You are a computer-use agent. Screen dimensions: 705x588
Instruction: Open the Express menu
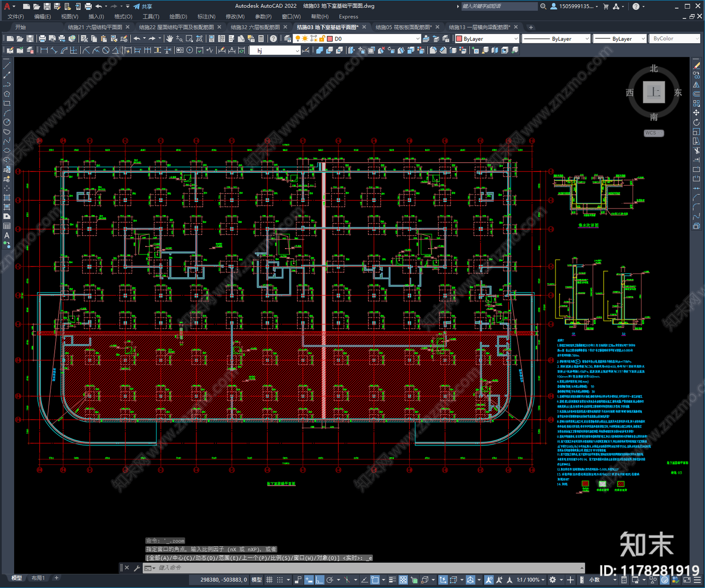(349, 17)
